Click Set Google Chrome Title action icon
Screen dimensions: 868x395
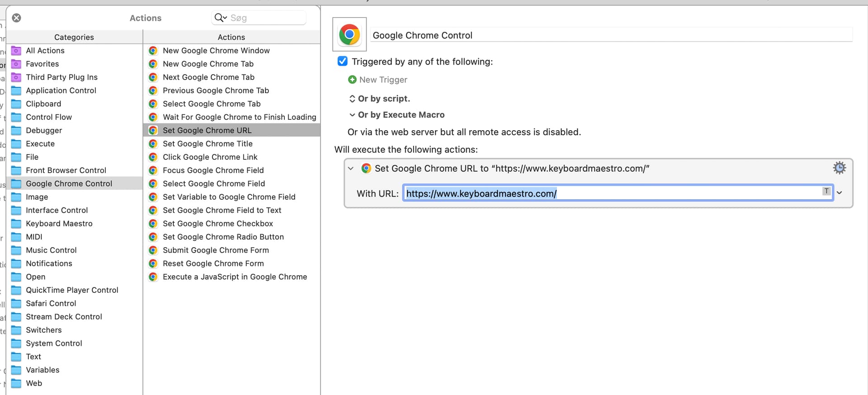153,144
